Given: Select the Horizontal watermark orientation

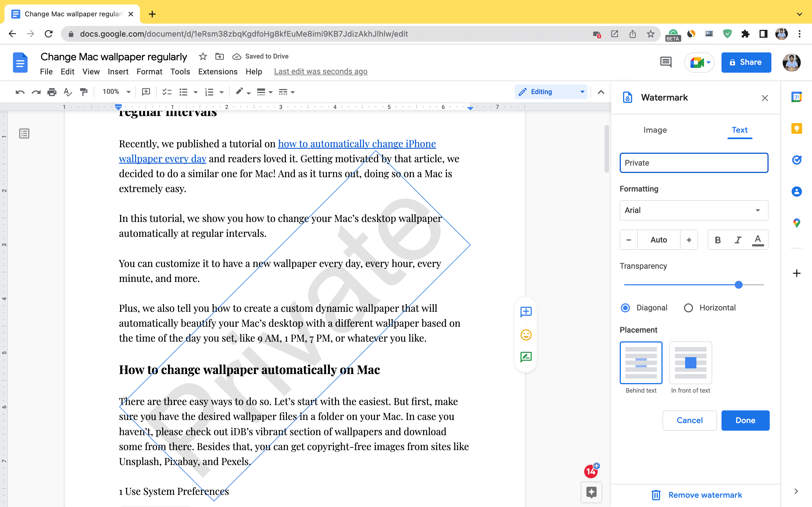Looking at the screenshot, I should [688, 308].
